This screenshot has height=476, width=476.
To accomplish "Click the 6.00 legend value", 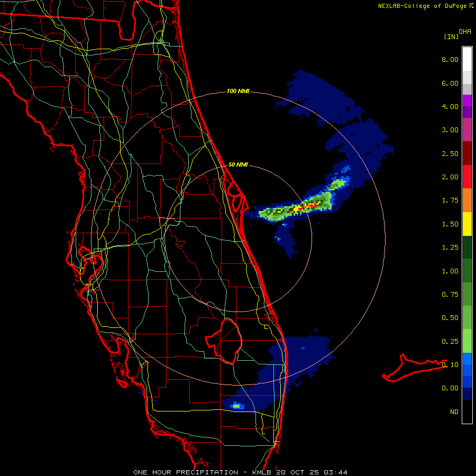I will tap(450, 83).
